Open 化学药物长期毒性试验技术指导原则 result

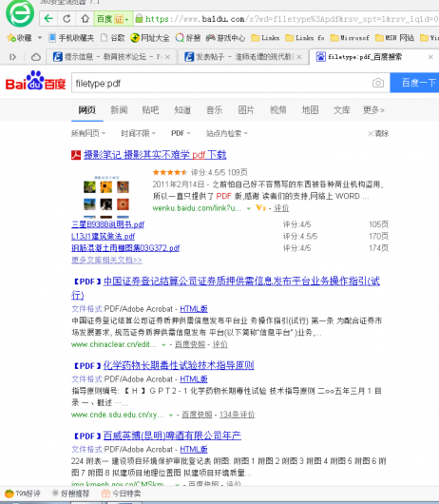click(x=179, y=365)
